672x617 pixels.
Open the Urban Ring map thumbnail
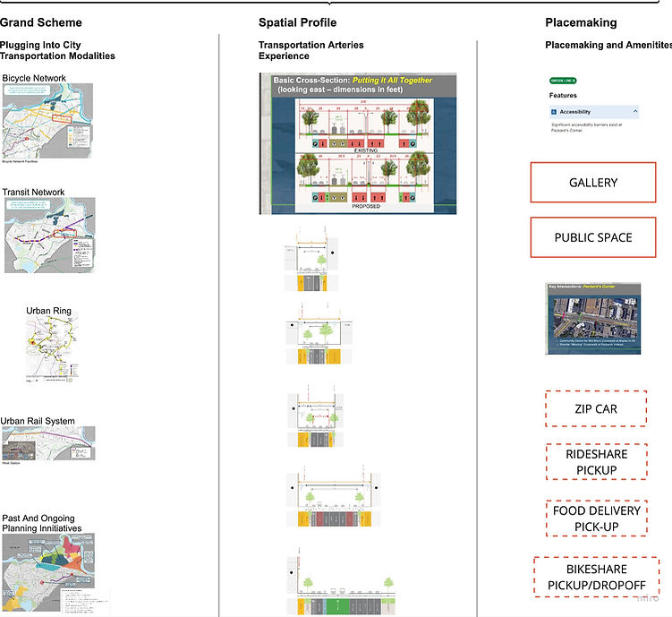(52, 348)
